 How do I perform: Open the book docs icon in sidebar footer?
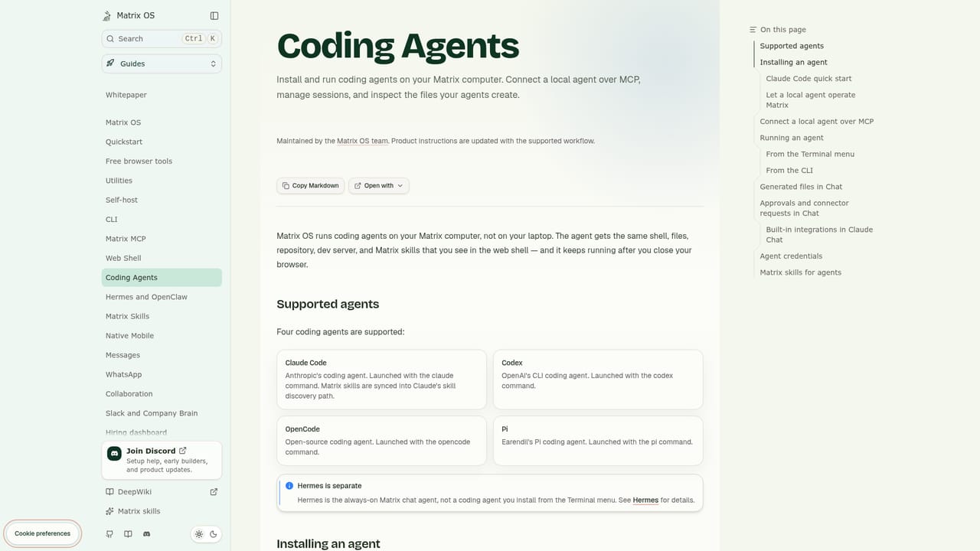coord(128,534)
